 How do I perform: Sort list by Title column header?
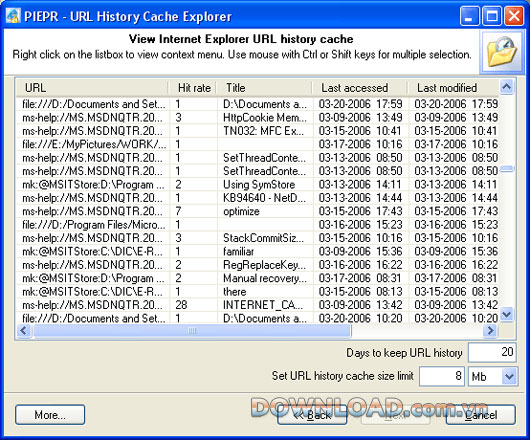tap(265, 88)
